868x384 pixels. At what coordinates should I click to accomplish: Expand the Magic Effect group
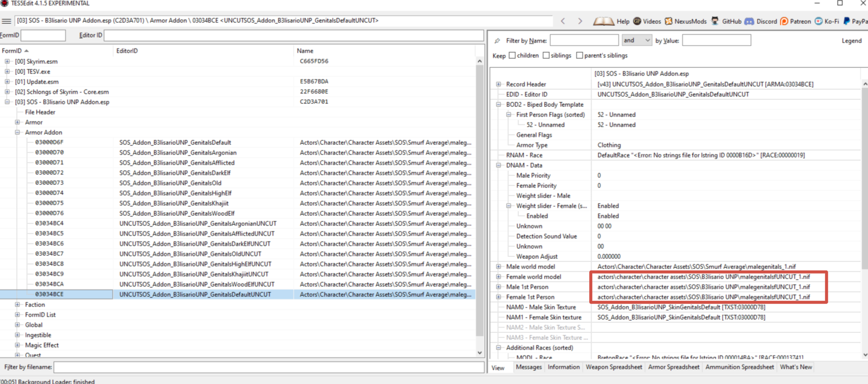point(17,345)
